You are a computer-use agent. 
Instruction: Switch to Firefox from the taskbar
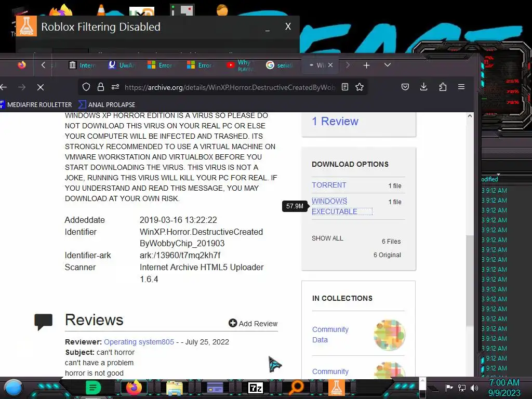pos(134,388)
